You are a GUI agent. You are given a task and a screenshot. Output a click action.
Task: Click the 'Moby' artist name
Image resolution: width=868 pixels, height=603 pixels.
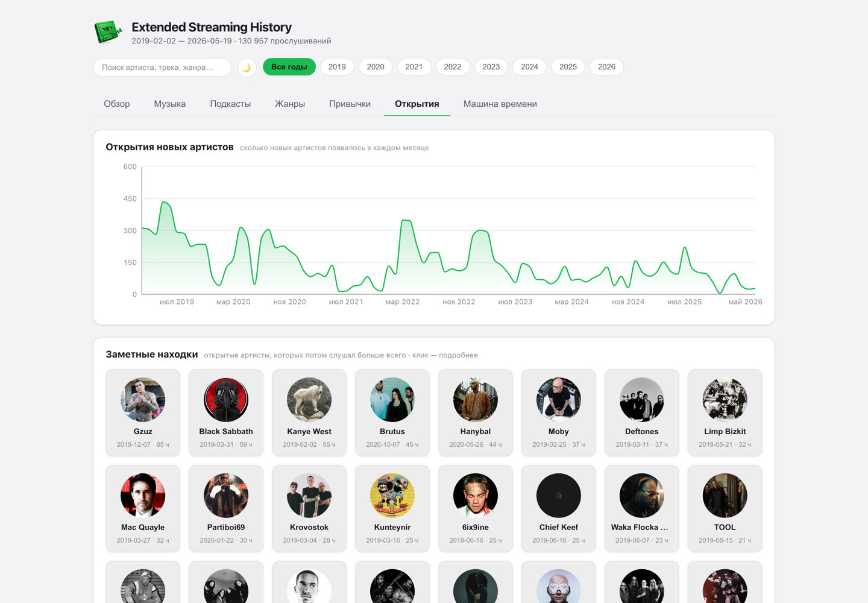click(x=559, y=432)
